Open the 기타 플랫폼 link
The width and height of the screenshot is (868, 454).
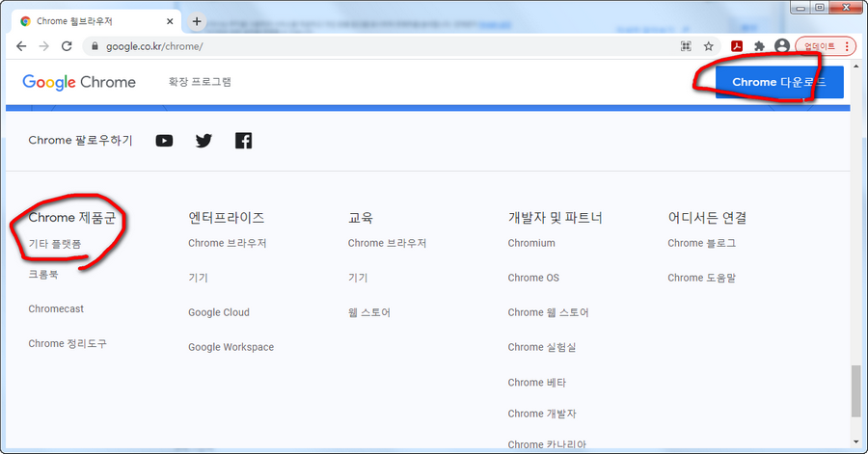click(x=55, y=243)
